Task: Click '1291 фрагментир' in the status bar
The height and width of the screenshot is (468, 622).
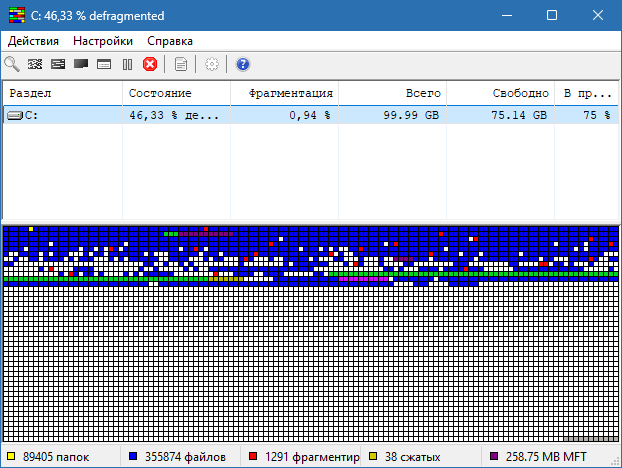Action: pyautogui.click(x=312, y=457)
